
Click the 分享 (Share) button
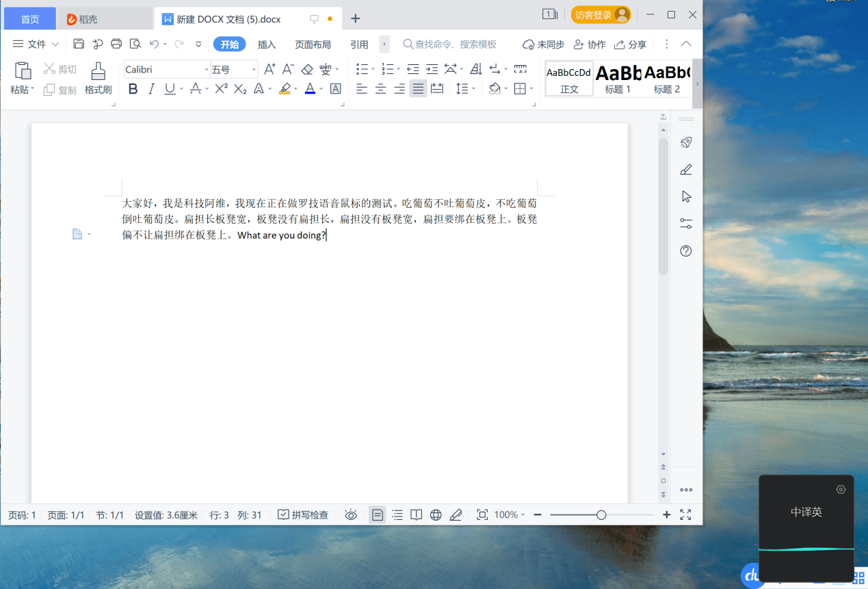coord(630,44)
